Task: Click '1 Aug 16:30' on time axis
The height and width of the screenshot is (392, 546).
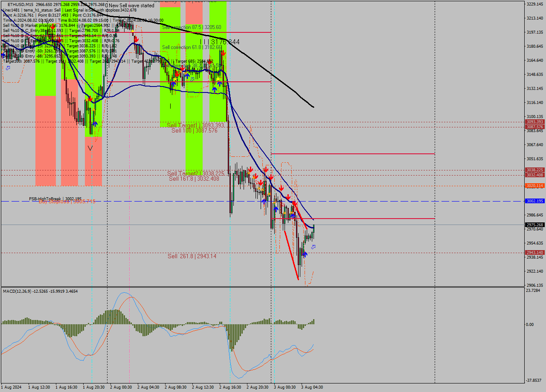Action: tap(67, 387)
